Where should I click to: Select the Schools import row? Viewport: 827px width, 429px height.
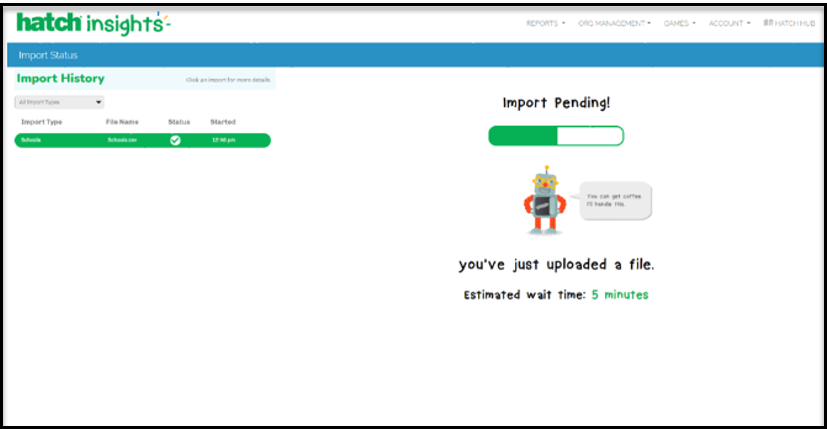click(x=142, y=140)
